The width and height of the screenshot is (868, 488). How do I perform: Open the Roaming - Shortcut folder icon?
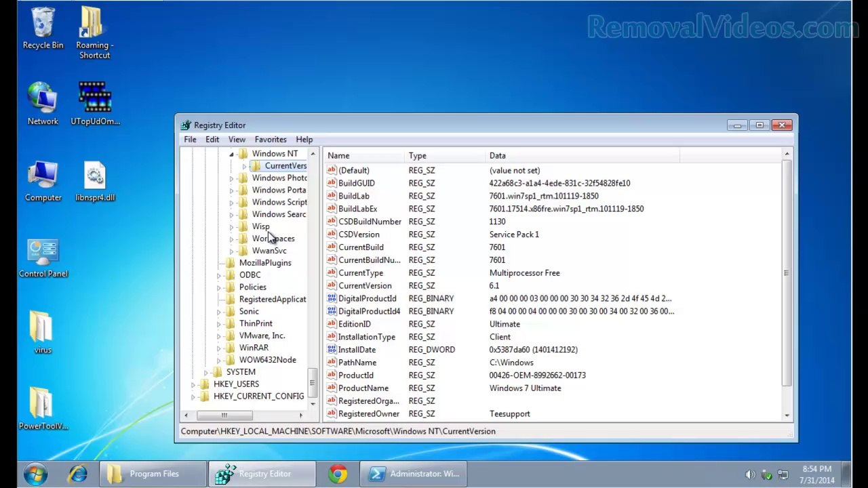(94, 33)
